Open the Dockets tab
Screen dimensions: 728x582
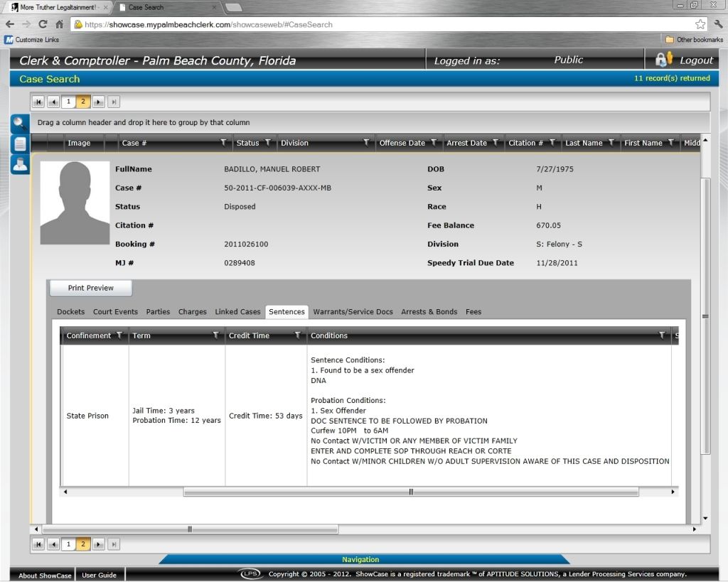click(x=70, y=312)
